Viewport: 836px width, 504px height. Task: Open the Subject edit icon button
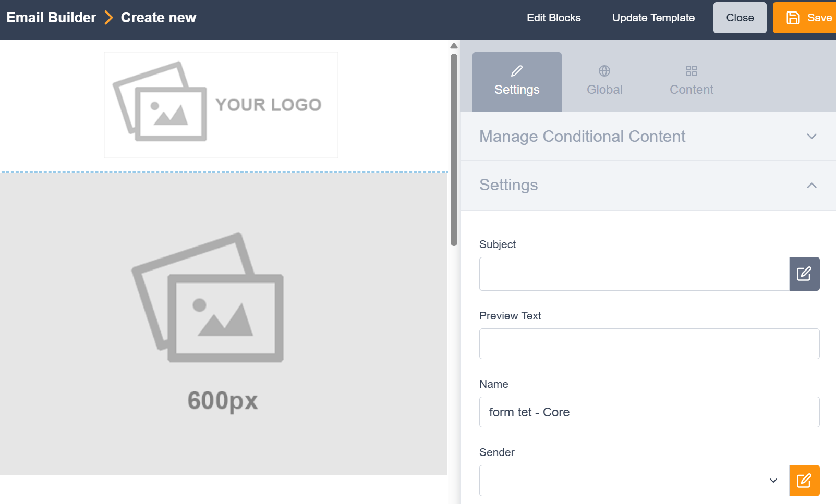[804, 274]
